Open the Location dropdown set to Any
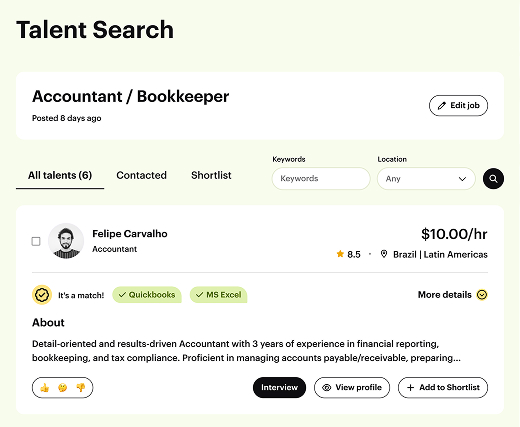Image resolution: width=520 pixels, height=427 pixels. tap(426, 179)
